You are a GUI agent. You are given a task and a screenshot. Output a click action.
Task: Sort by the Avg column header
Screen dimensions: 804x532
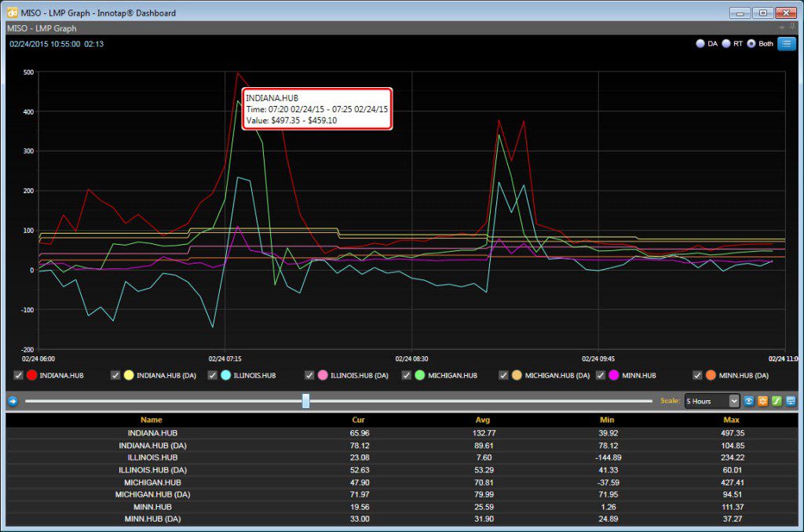[483, 420]
